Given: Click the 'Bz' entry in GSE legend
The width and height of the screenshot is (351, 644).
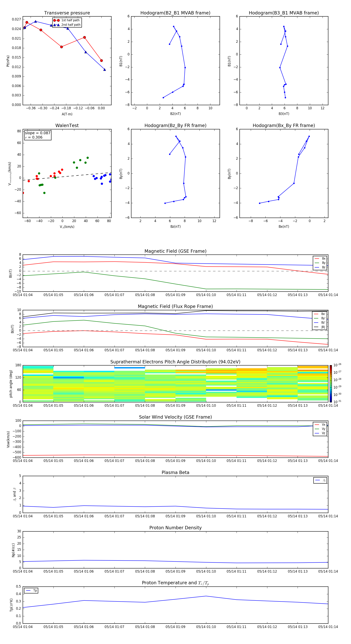Looking at the screenshot, I should pos(320,267).
